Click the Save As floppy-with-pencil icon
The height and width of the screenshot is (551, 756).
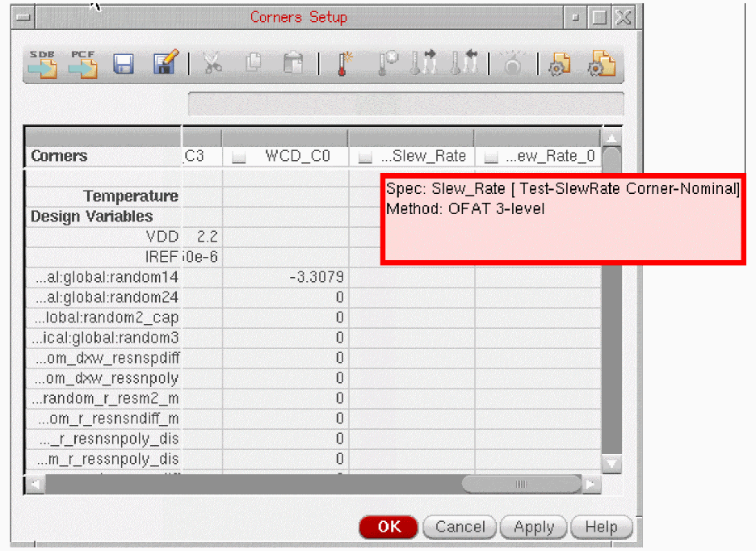[x=166, y=63]
